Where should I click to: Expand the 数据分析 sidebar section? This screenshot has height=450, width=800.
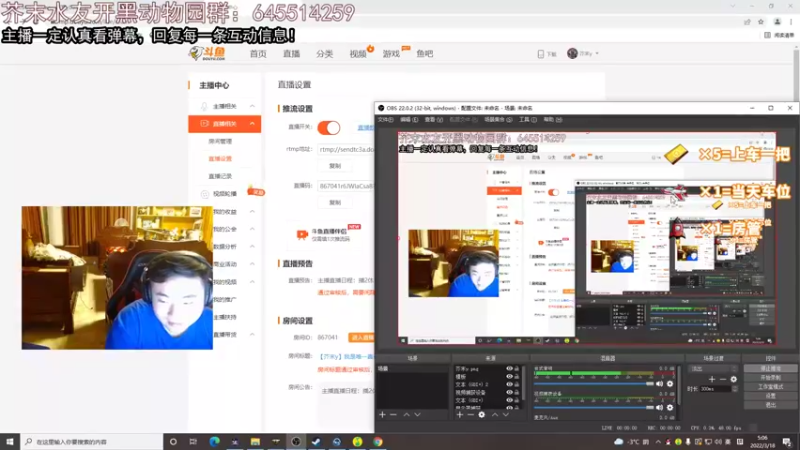pos(253,246)
